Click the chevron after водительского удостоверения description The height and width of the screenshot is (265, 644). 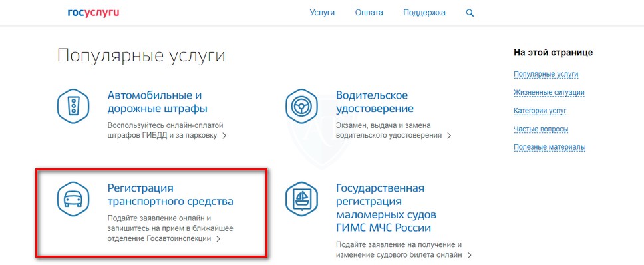(449, 136)
